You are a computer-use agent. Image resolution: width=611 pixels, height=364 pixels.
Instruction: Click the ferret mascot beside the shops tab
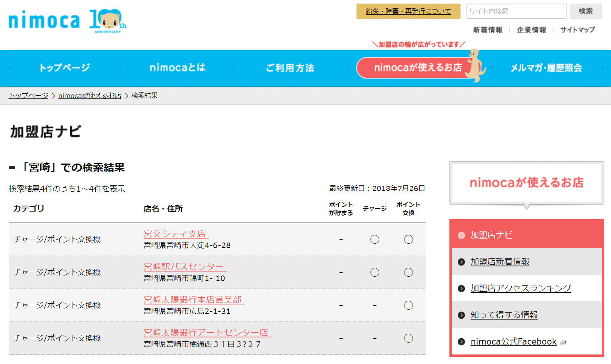pyautogui.click(x=475, y=65)
